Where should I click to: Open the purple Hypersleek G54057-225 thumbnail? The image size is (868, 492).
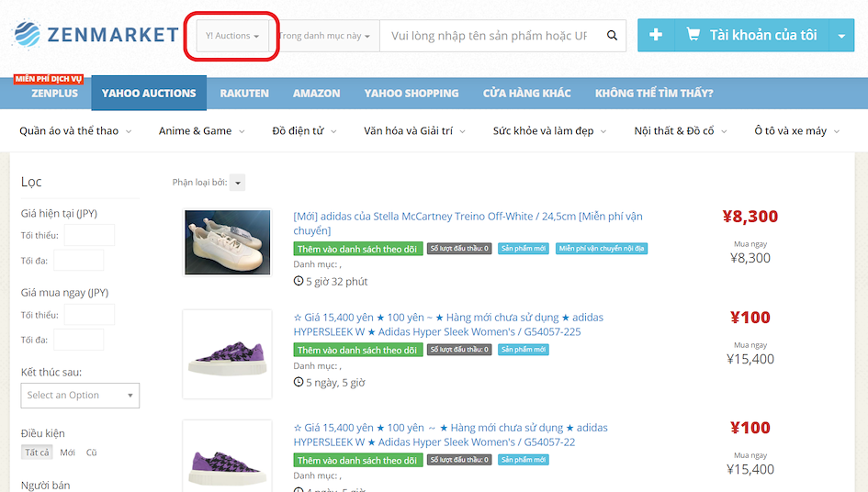228,354
